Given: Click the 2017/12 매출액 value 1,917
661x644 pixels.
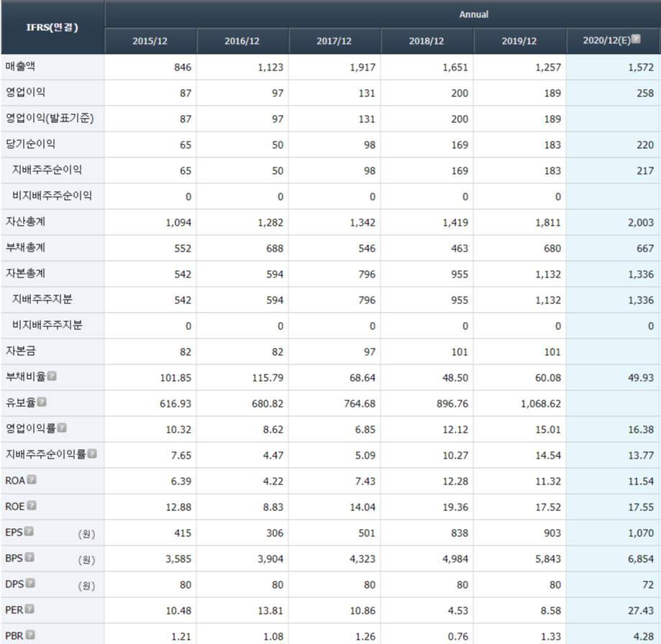Looking at the screenshot, I should [x=363, y=68].
